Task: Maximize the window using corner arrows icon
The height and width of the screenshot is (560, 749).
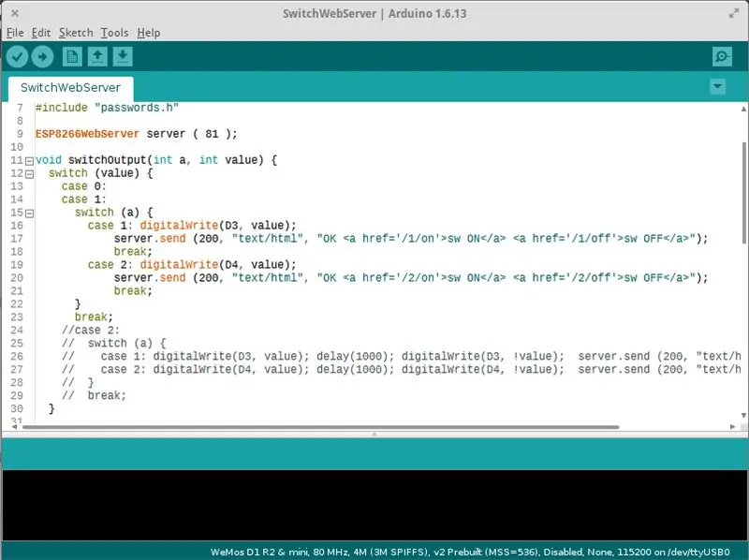Action: 734,13
